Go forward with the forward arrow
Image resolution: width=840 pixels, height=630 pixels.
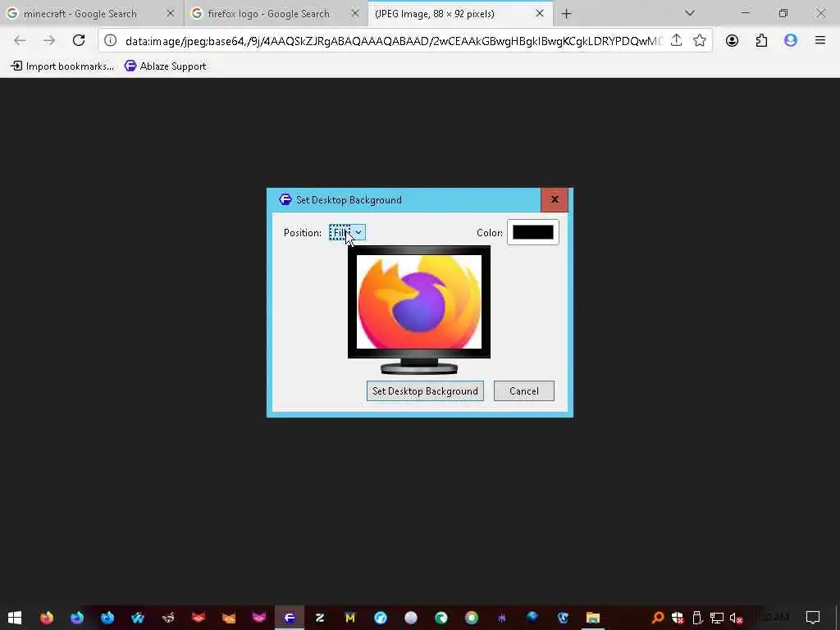pyautogui.click(x=48, y=40)
